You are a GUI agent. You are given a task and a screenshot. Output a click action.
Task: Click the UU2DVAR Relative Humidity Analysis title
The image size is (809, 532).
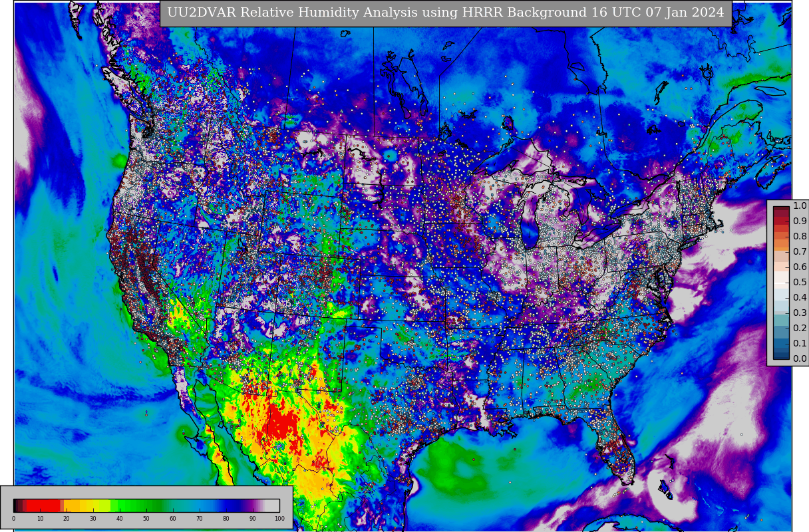pyautogui.click(x=445, y=13)
